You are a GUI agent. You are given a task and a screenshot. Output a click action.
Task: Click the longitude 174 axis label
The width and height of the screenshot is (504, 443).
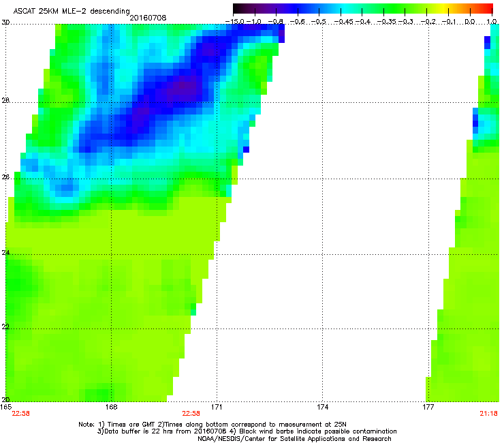tap(322, 407)
